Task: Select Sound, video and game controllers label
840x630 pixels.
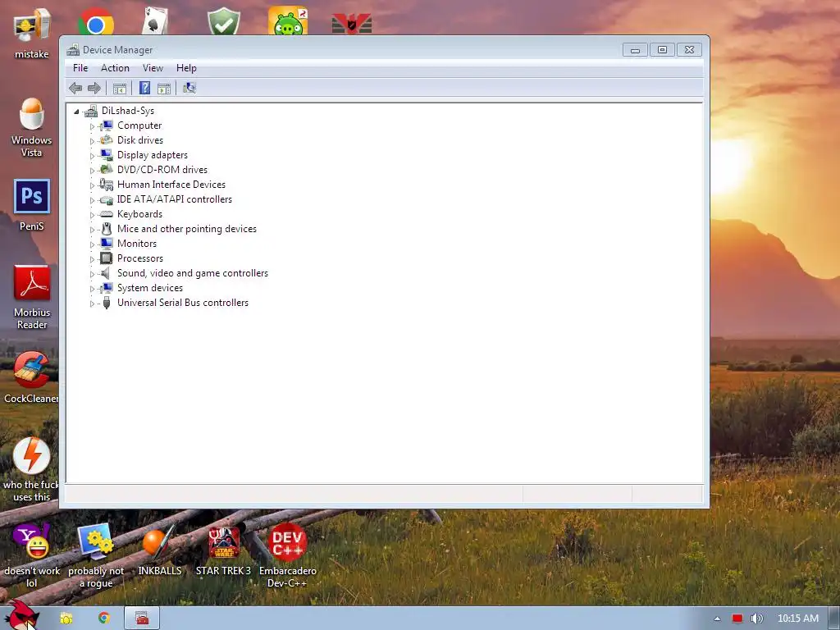Action: tap(193, 273)
